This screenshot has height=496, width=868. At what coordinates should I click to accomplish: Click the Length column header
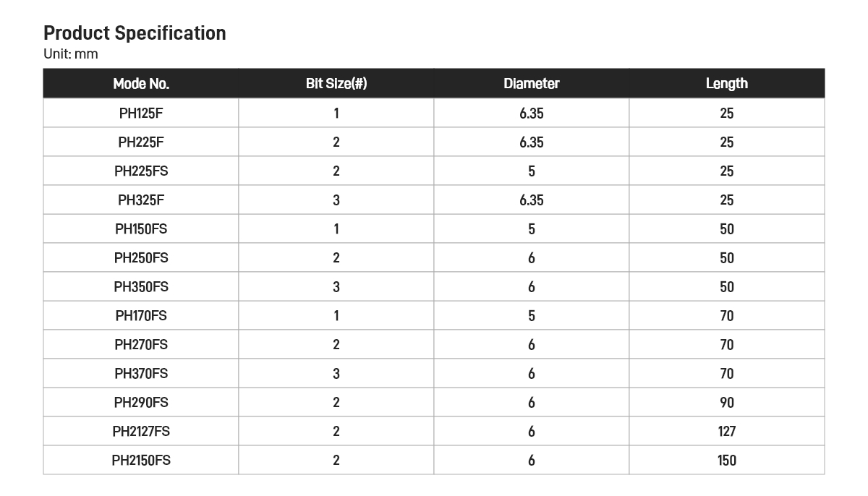pos(727,84)
